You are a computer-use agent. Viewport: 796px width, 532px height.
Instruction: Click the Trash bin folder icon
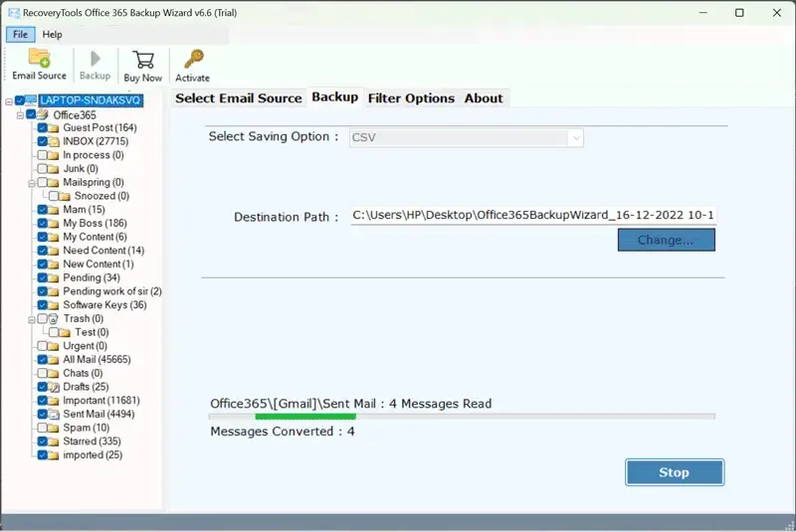[54, 319]
